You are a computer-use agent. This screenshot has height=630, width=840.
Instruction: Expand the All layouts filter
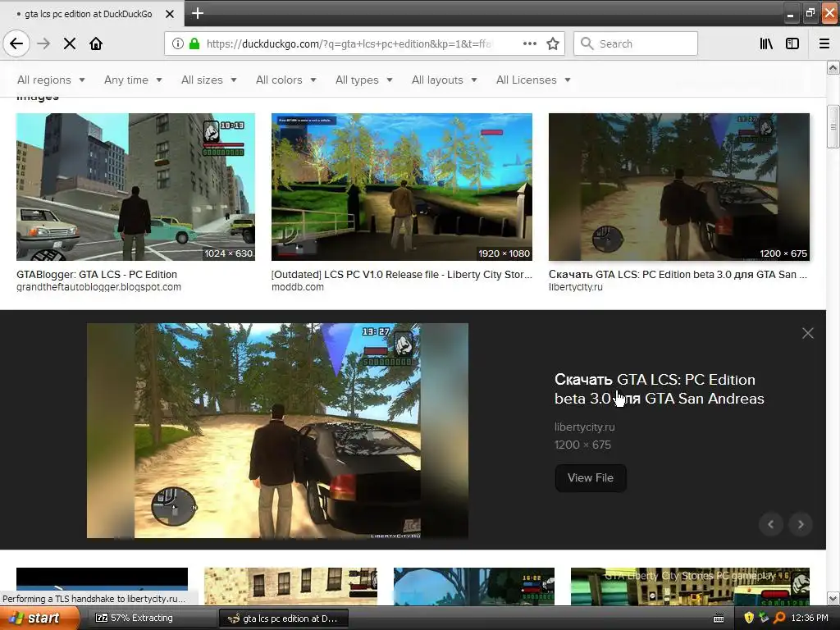coord(444,80)
